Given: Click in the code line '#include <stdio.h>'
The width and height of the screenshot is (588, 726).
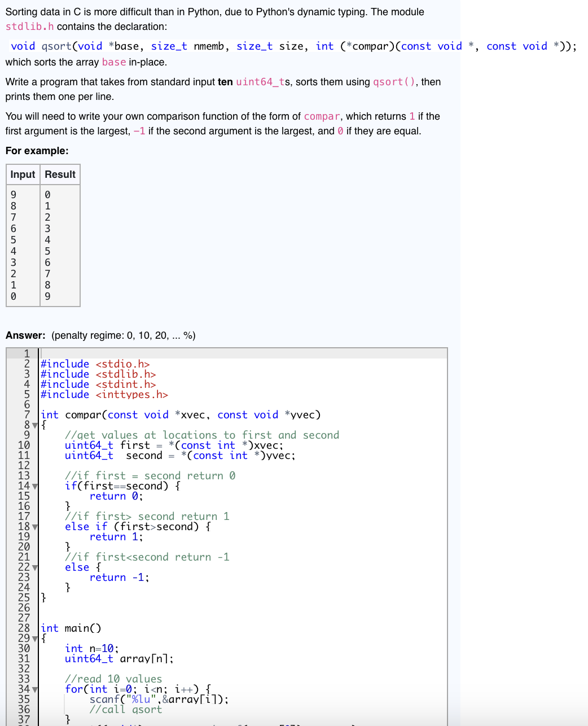Looking at the screenshot, I should click(95, 364).
